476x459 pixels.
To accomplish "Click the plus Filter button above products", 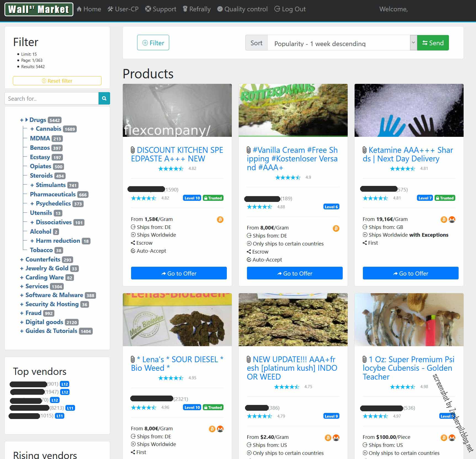I will (153, 43).
